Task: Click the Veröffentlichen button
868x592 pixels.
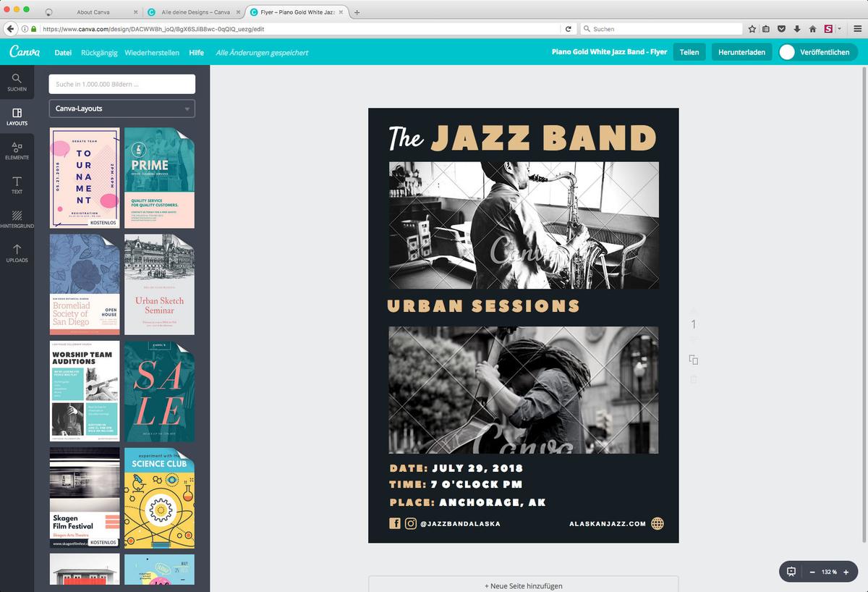Action: pos(818,52)
